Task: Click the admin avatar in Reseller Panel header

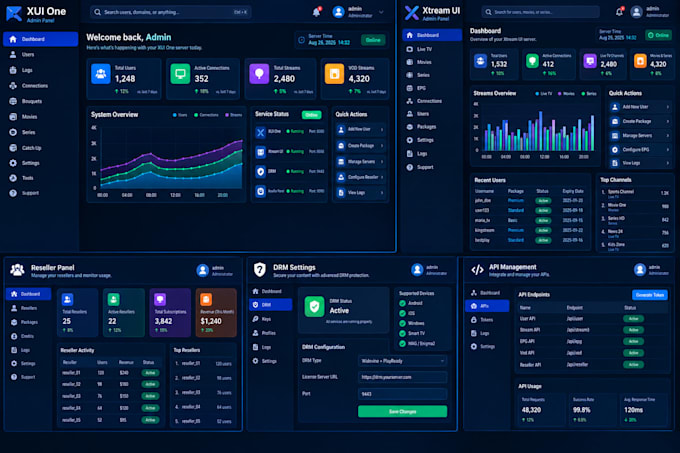Action: point(203,270)
